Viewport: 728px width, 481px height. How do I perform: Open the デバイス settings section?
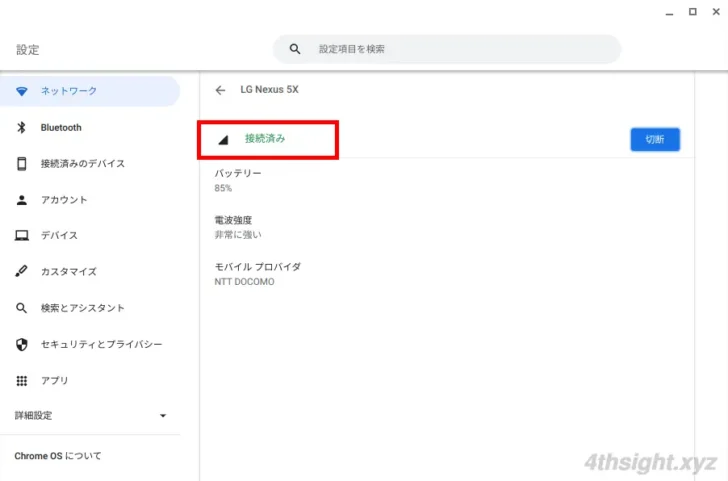pyautogui.click(x=90, y=235)
